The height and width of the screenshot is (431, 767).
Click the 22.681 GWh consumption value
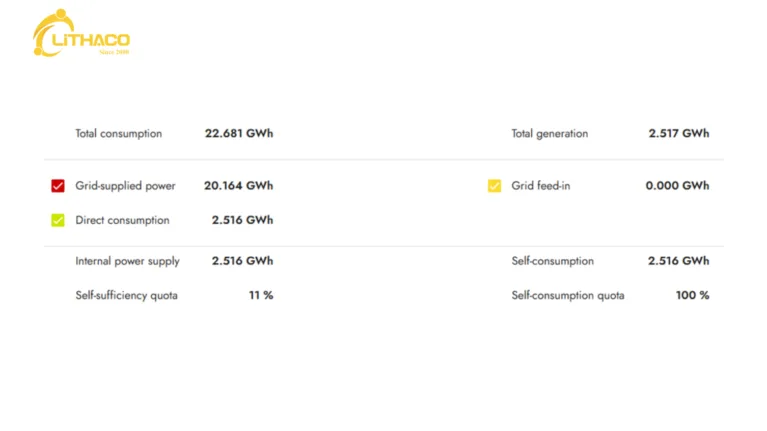point(239,134)
